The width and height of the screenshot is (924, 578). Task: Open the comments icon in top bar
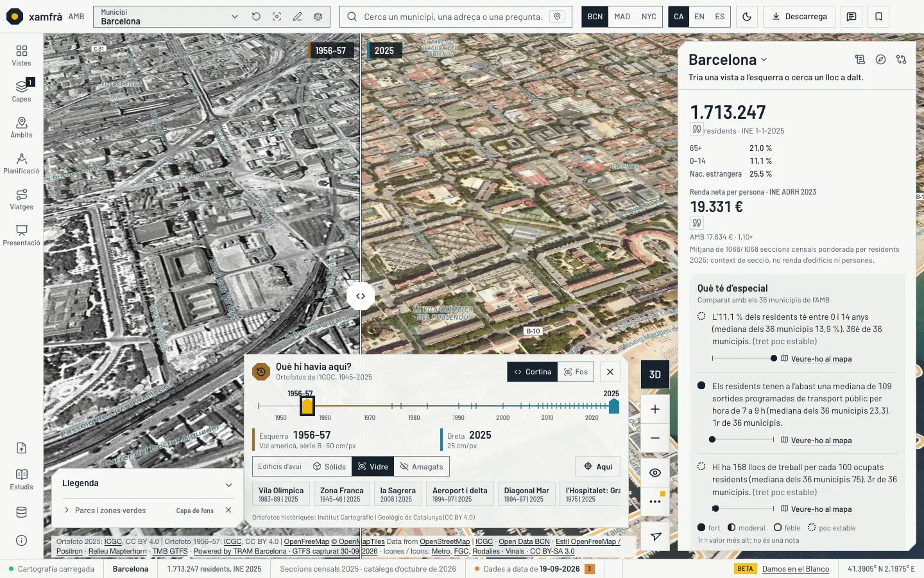tap(851, 17)
